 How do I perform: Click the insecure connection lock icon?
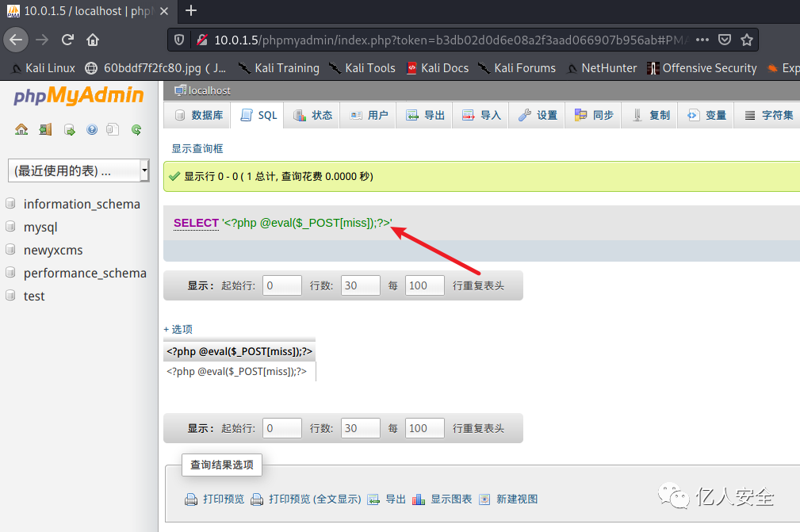[x=202, y=40]
